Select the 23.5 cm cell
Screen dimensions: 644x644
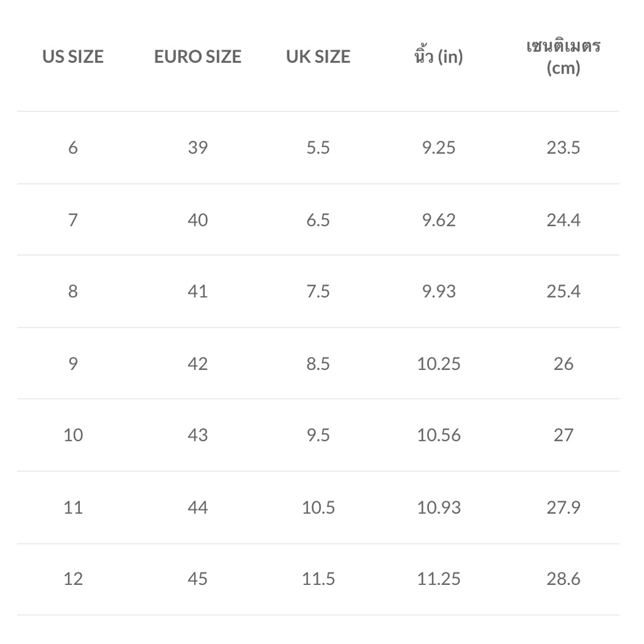coord(563,148)
